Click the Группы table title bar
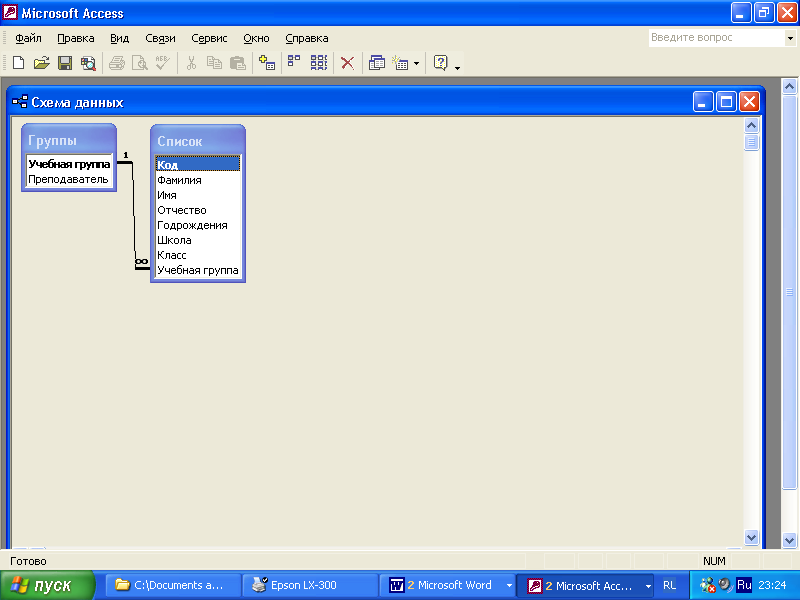800x600 pixels. coord(69,140)
